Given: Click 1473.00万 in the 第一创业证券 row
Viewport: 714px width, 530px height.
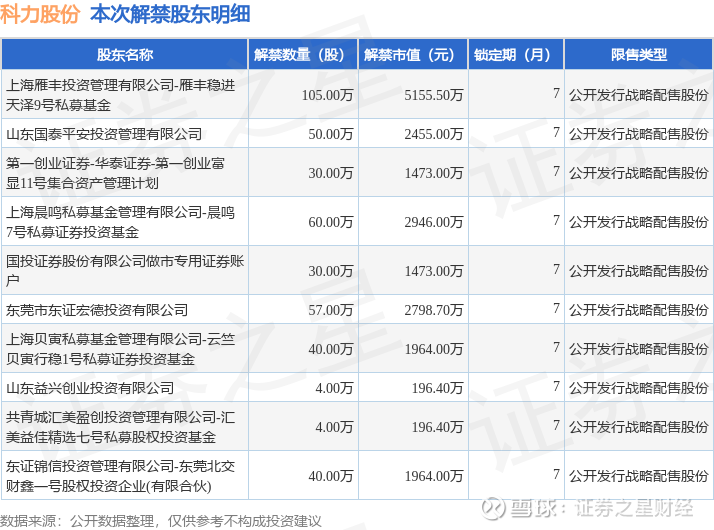Looking at the screenshot, I should pos(434,173).
